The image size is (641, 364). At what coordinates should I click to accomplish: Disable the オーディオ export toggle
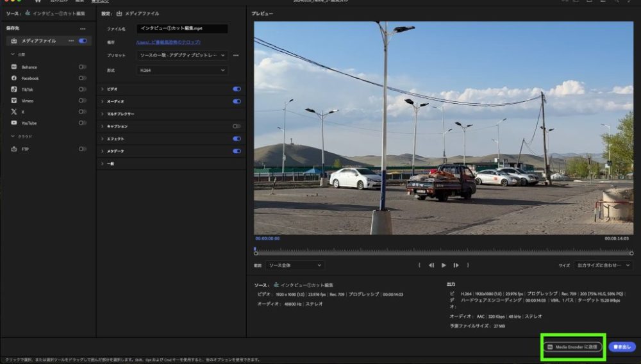pos(237,101)
